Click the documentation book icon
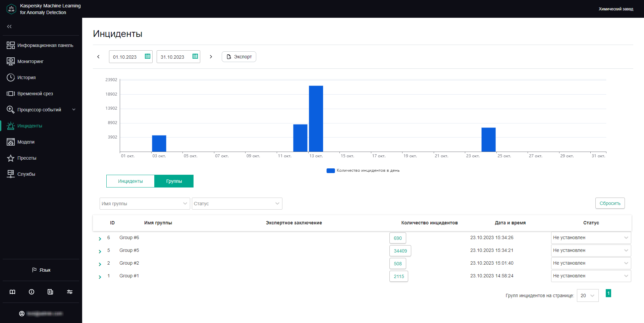The image size is (644, 323). 12,292
